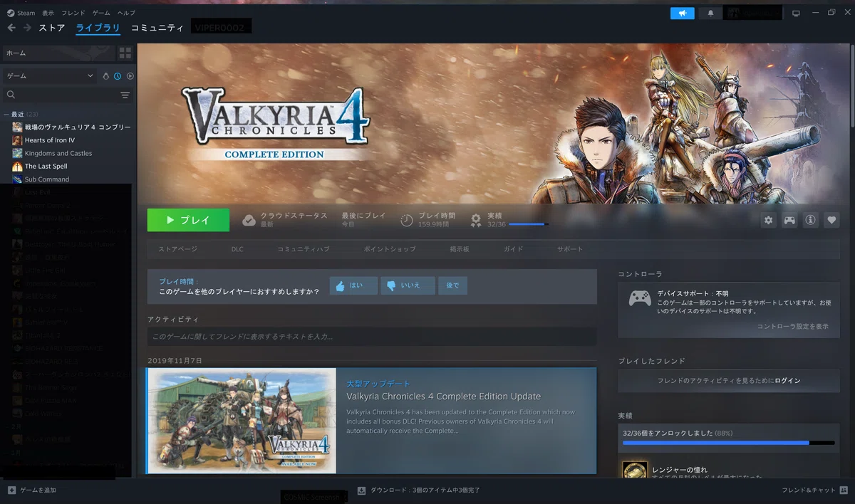Image resolution: width=855 pixels, height=504 pixels.
Task: Click the thumbs up はい button
Action: pos(353,285)
